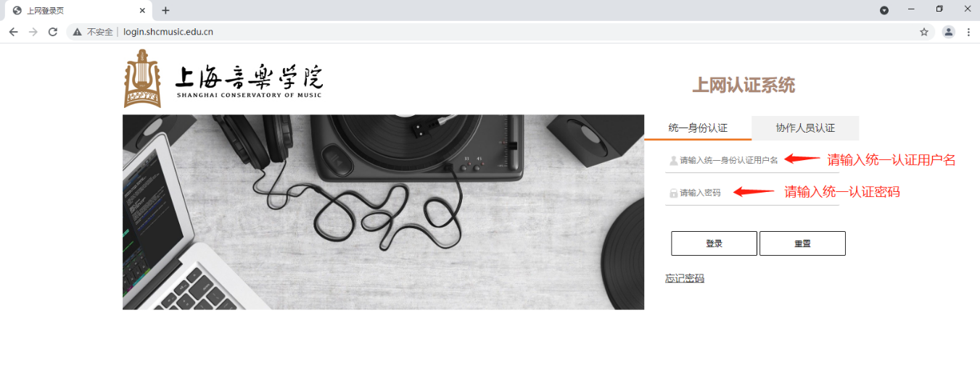Close the 上网登录页 browser tab
The image size is (980, 368).
coord(142,10)
